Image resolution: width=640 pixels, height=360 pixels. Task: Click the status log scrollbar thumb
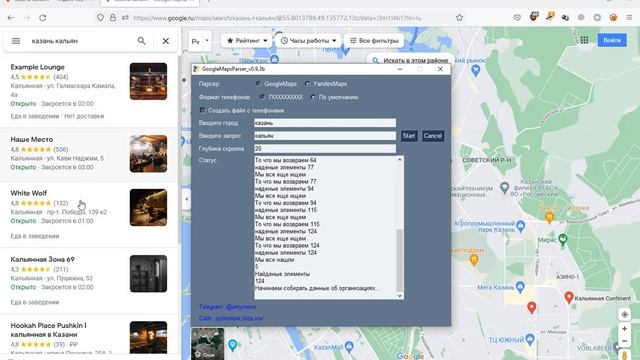click(x=400, y=260)
